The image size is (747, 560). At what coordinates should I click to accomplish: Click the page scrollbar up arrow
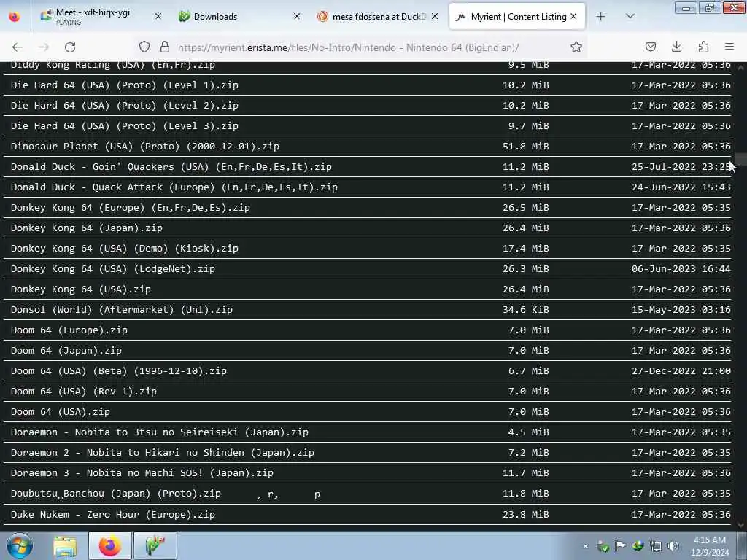741,68
